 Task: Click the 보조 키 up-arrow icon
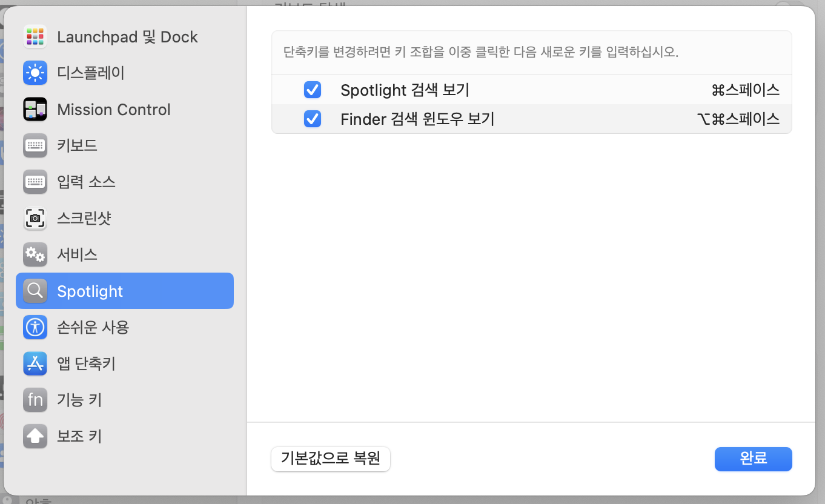tap(35, 436)
